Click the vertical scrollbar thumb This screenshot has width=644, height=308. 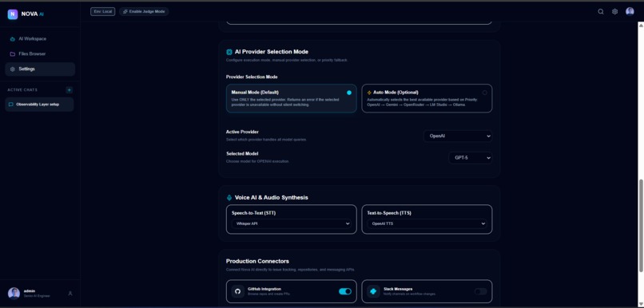640,225
